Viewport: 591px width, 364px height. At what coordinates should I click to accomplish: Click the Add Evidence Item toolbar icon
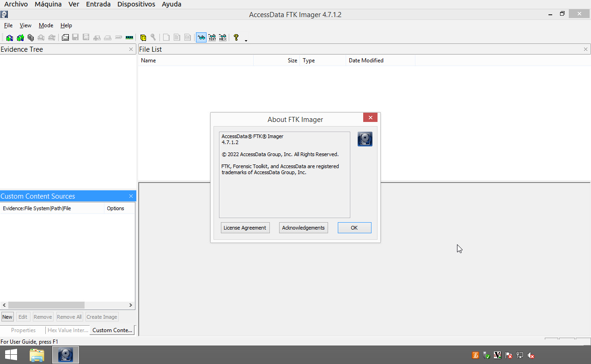click(9, 38)
